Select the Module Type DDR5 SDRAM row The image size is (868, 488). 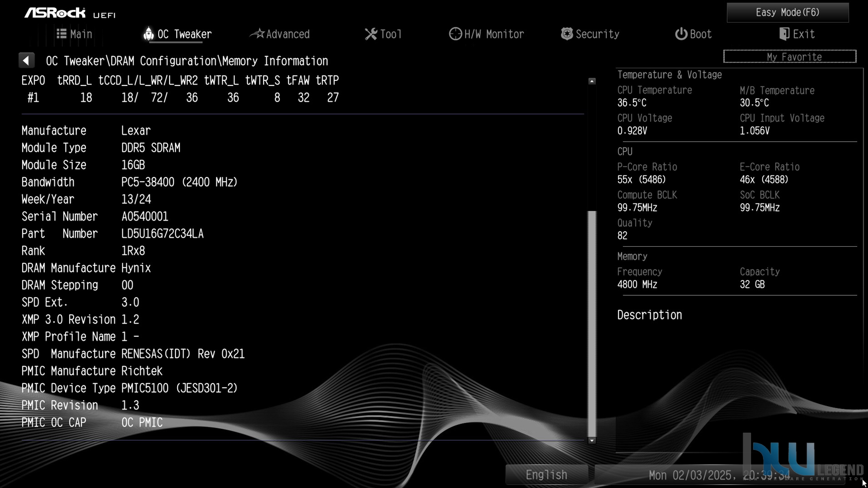101,148
